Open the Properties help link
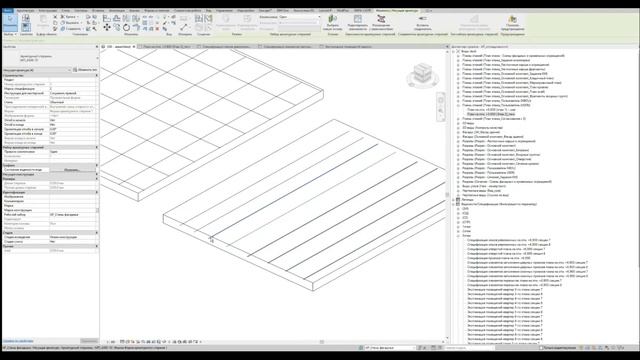The image size is (640, 360). click(18, 341)
